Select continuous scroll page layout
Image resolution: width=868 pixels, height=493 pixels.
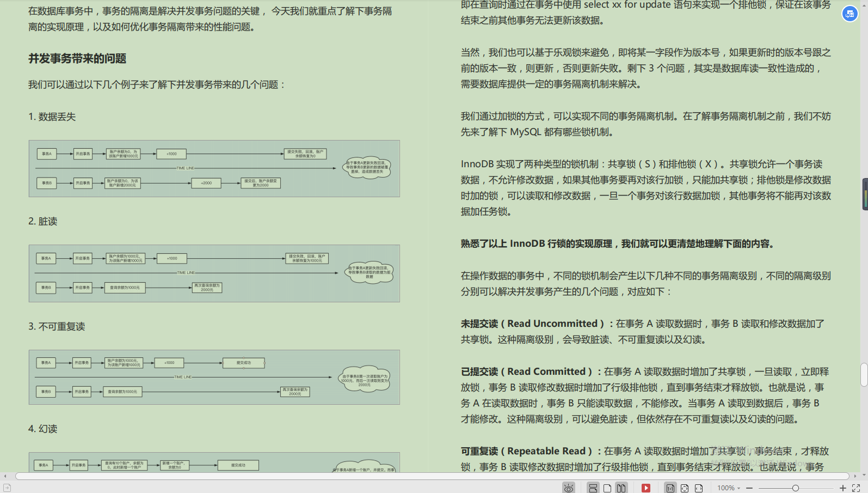click(593, 488)
